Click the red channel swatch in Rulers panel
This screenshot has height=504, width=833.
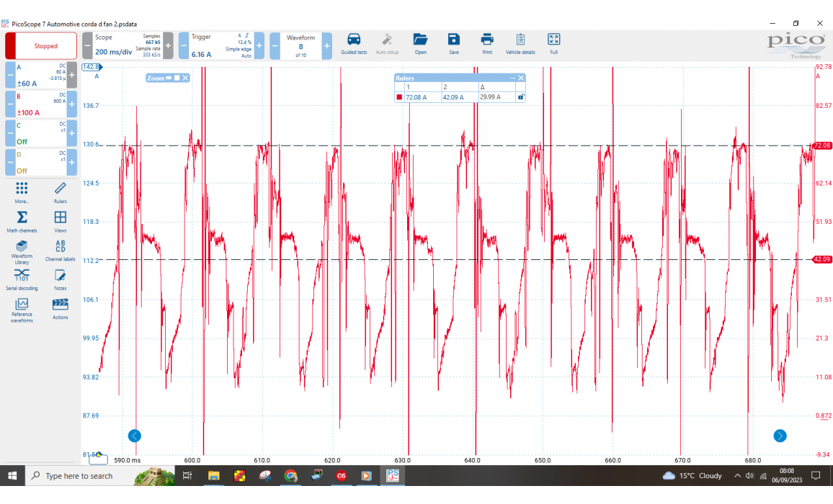click(x=399, y=97)
